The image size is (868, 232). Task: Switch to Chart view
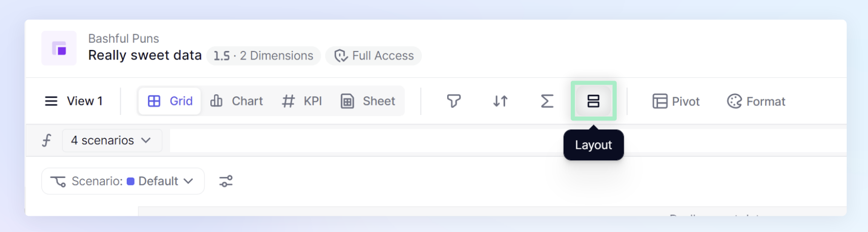point(237,101)
